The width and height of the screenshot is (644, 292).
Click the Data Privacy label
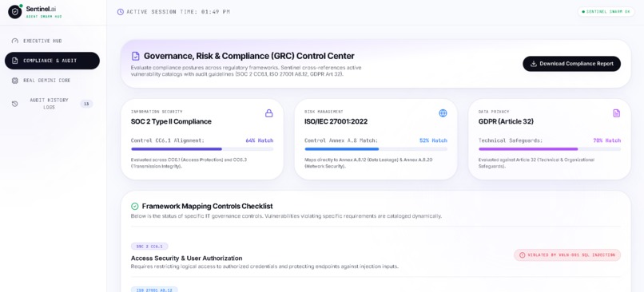click(494, 112)
